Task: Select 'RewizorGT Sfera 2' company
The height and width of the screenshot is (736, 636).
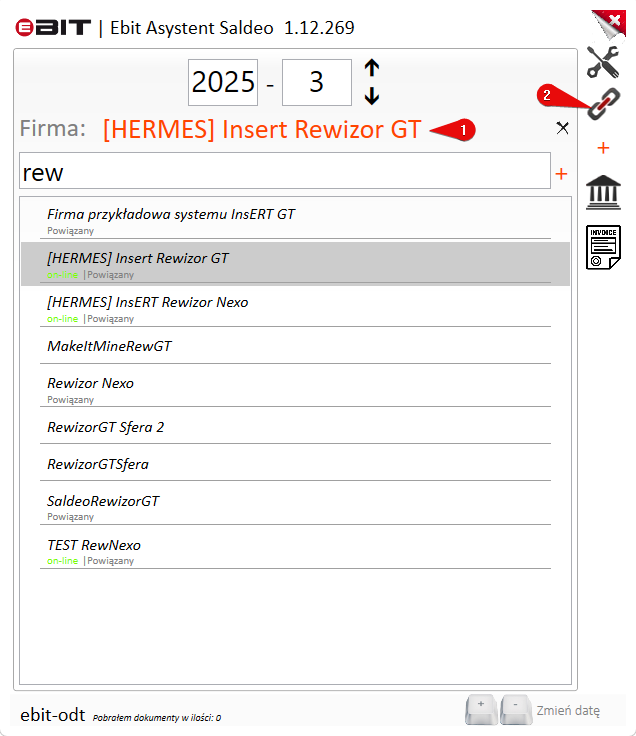Action: coord(295,427)
